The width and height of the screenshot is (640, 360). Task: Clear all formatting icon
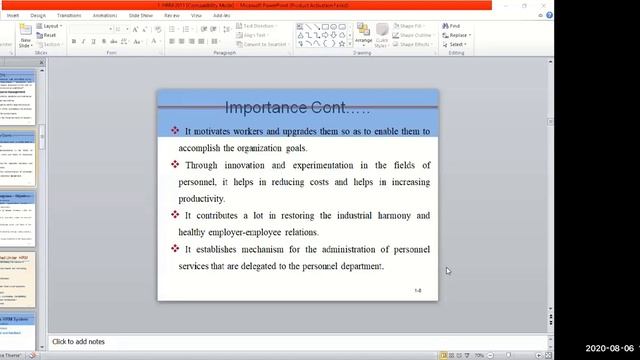coord(158,29)
